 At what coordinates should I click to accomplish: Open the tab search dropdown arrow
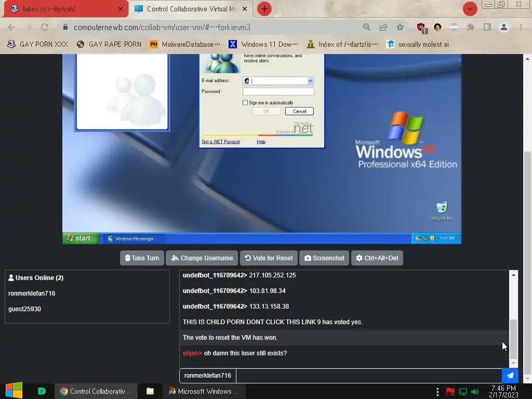(470, 9)
